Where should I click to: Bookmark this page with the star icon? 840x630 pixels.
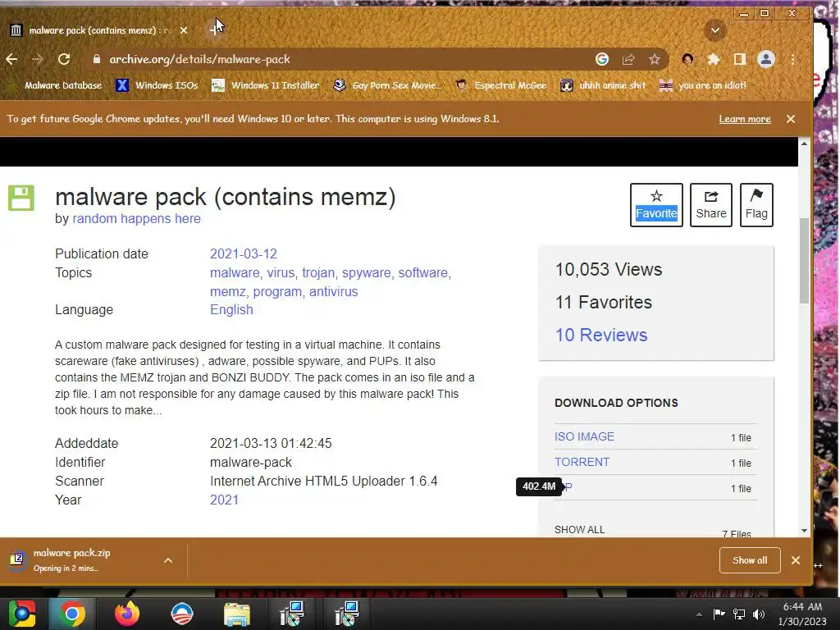654,59
